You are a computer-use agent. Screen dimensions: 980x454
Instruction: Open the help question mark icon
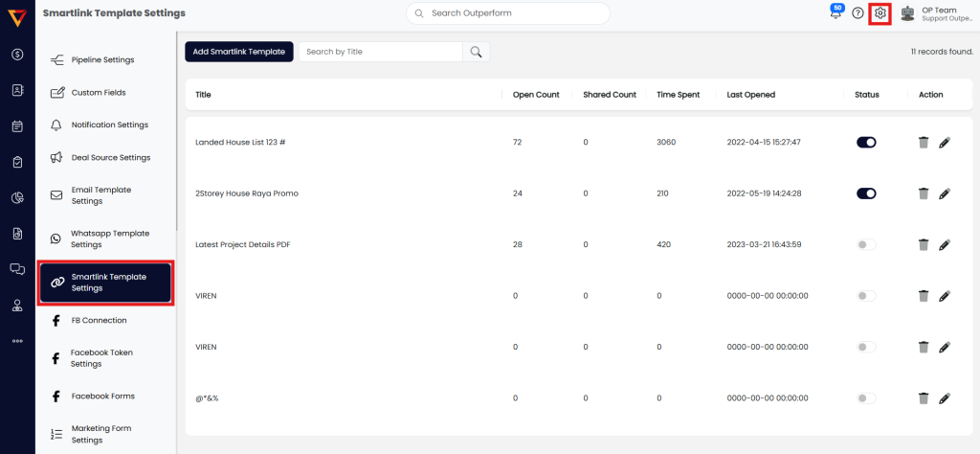857,13
